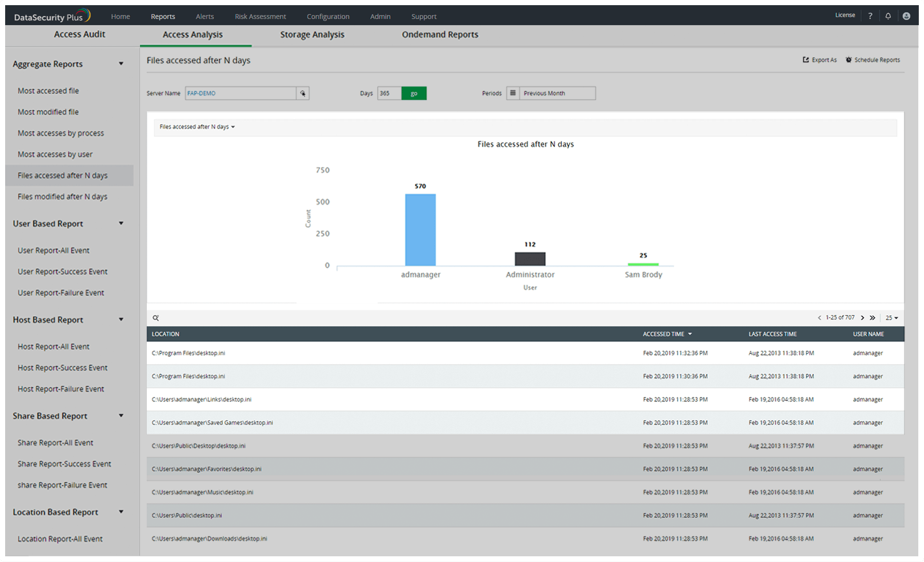924x562 pixels.
Task: Click the Days input field
Action: click(389, 93)
